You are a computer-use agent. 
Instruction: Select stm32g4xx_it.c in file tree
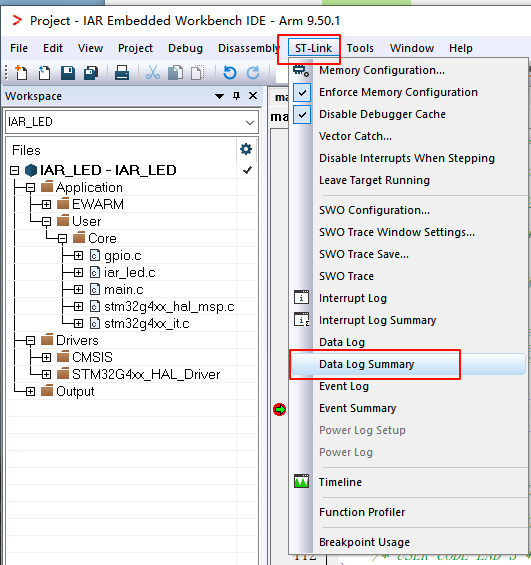pyautogui.click(x=147, y=324)
